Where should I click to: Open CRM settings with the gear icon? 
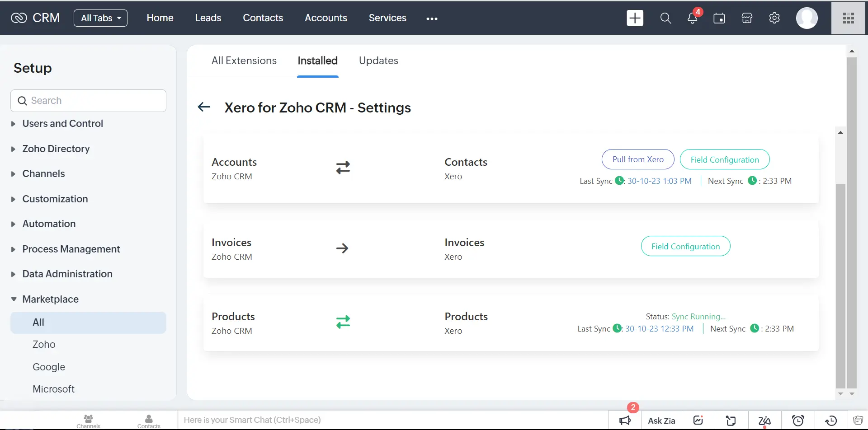tap(774, 18)
